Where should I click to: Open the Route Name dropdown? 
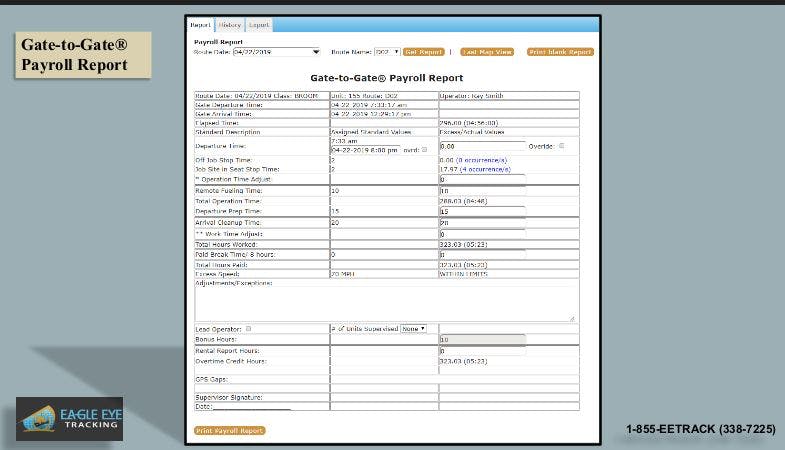(387, 52)
